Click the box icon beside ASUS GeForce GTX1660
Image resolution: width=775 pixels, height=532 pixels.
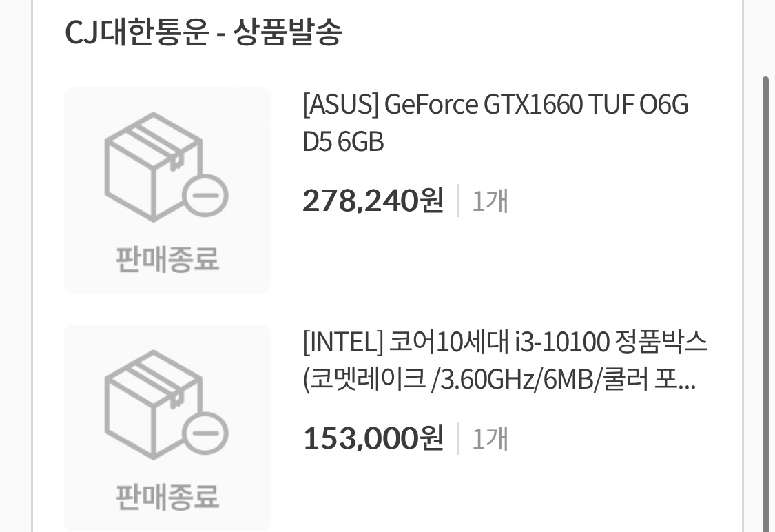click(166, 167)
